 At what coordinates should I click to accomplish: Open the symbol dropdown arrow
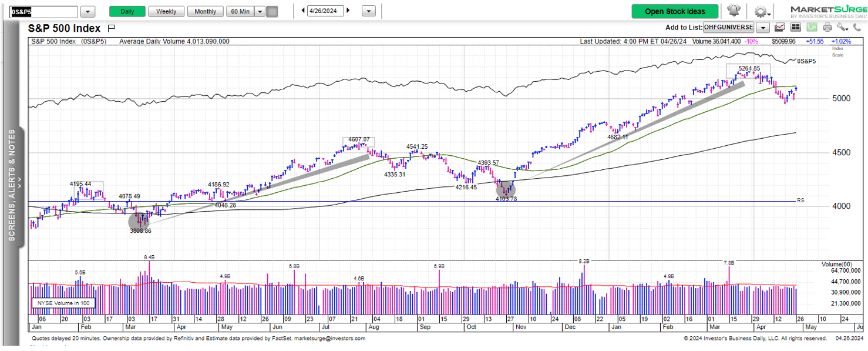[x=88, y=11]
